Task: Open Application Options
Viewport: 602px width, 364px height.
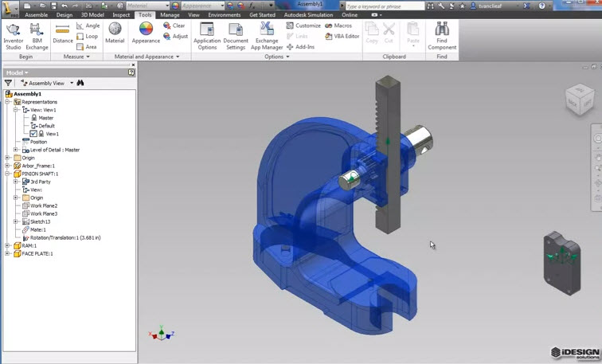Action: click(207, 36)
